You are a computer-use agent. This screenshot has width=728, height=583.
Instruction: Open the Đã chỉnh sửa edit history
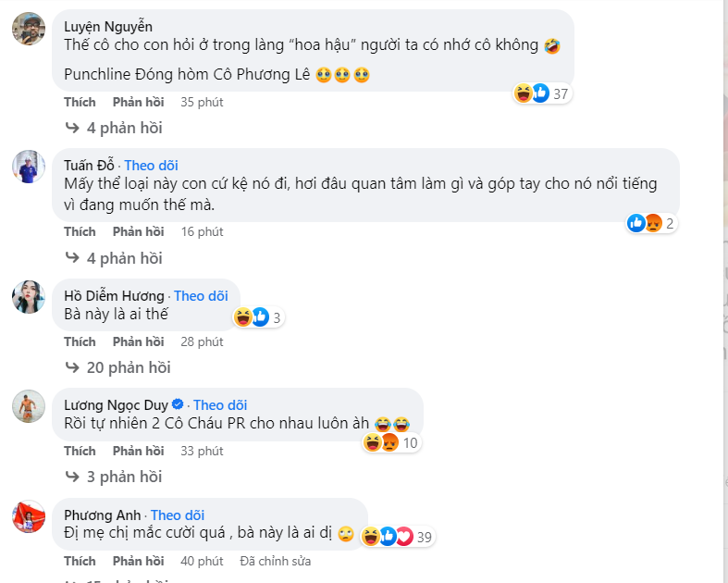click(275, 561)
